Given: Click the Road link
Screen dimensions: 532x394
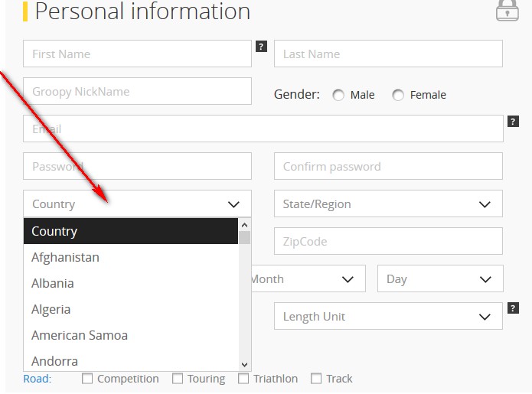Looking at the screenshot, I should 37,379.
